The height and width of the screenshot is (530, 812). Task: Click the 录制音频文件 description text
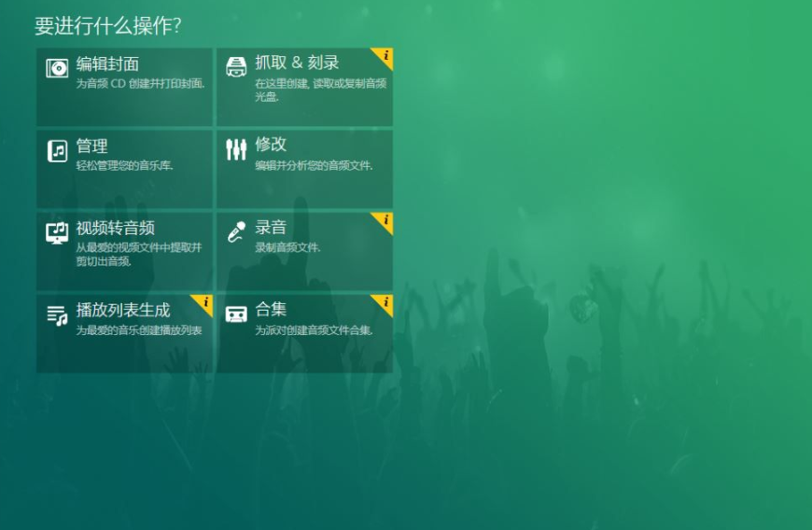point(287,247)
